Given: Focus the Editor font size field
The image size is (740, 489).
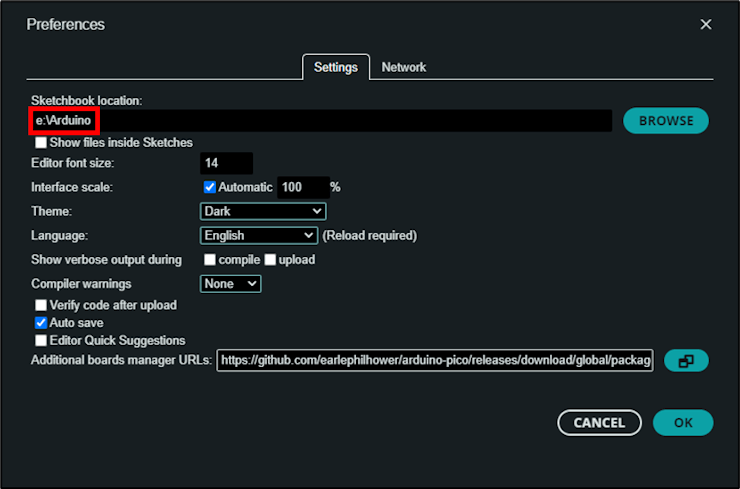Looking at the screenshot, I should [x=227, y=163].
